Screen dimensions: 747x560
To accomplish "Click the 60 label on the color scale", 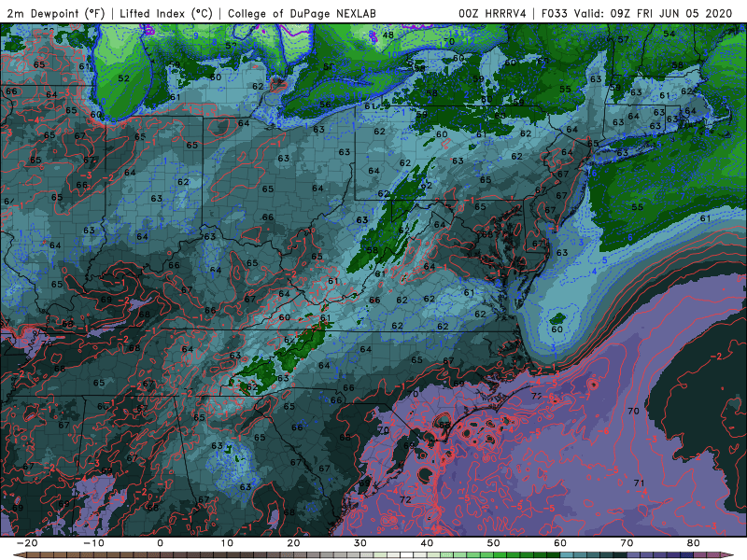I will (x=560, y=543).
